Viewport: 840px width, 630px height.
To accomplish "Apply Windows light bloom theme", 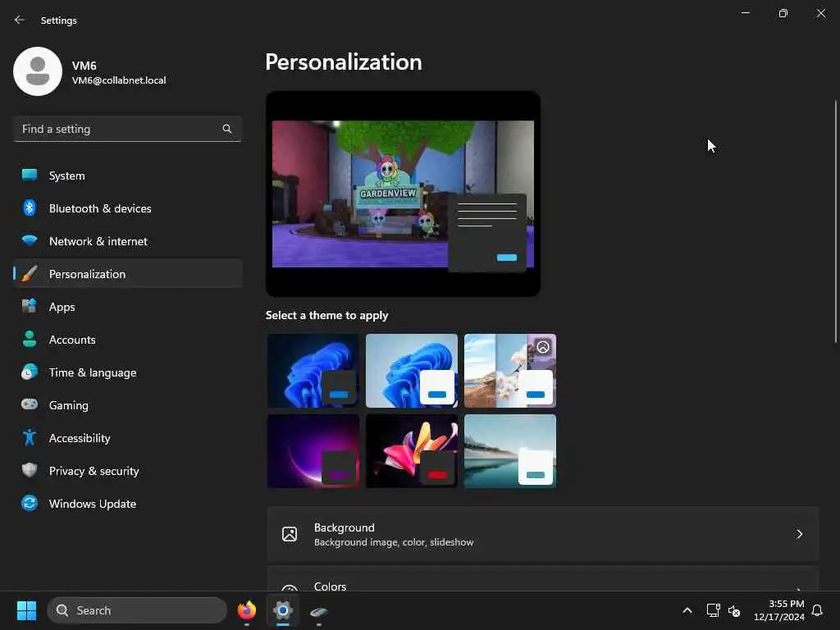I will pos(412,371).
